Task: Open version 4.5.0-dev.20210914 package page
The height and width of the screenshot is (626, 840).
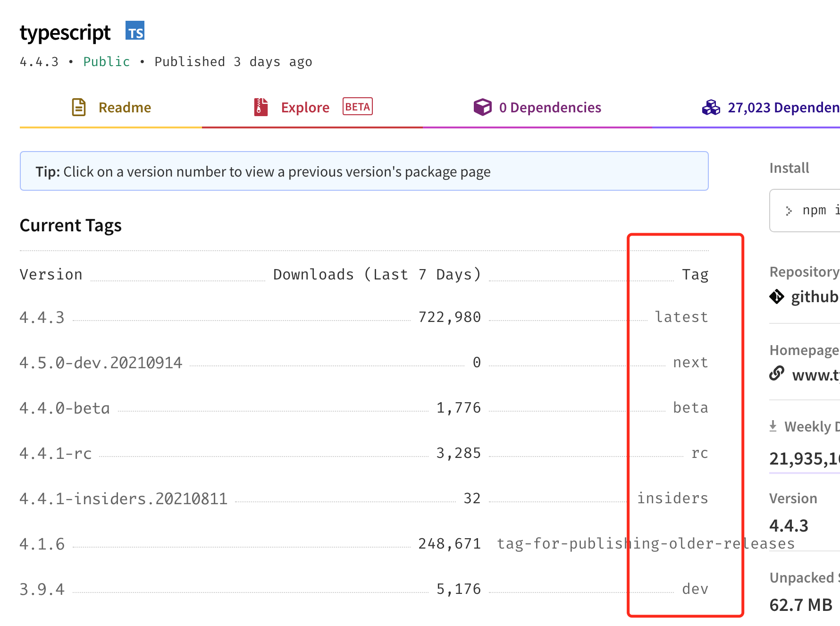Action: coord(101,363)
